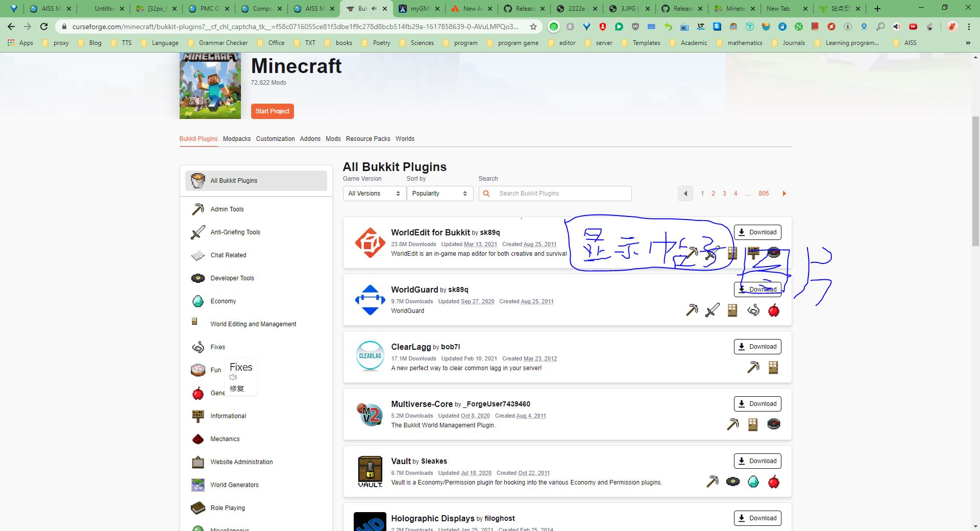Image resolution: width=980 pixels, height=531 pixels.
Task: Open Worlds tab
Action: tap(405, 139)
